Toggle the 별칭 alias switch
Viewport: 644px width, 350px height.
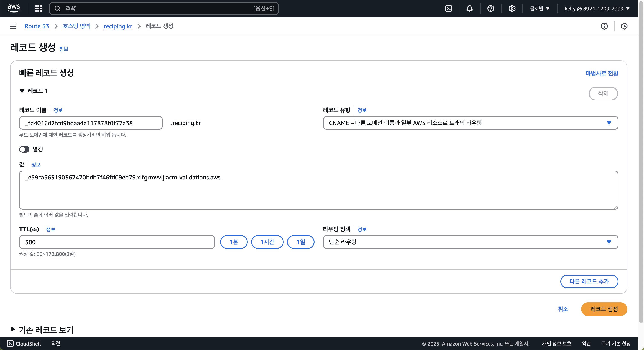(x=24, y=149)
